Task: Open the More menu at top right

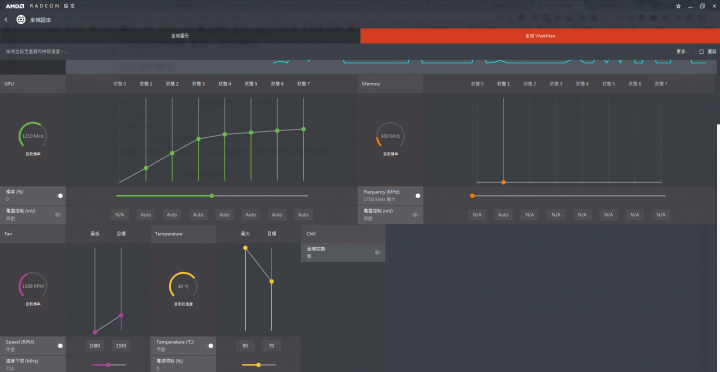Action: [682, 52]
